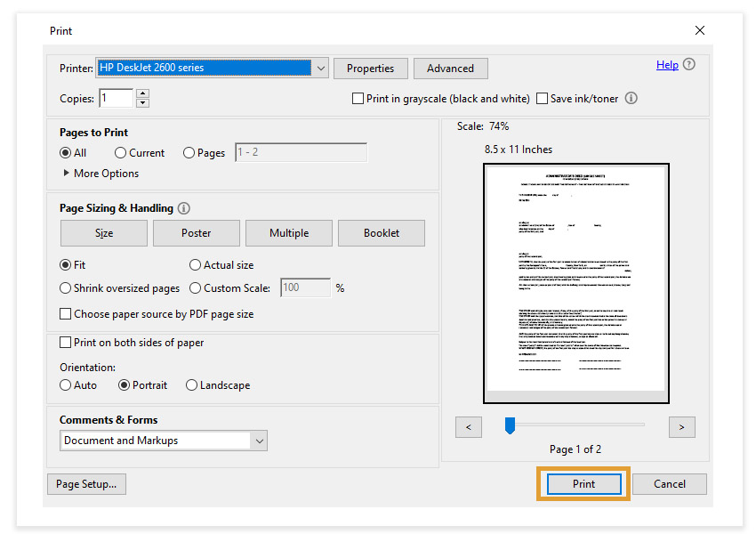Close the Print dialog
Image resolution: width=756 pixels, height=542 pixels.
700,30
